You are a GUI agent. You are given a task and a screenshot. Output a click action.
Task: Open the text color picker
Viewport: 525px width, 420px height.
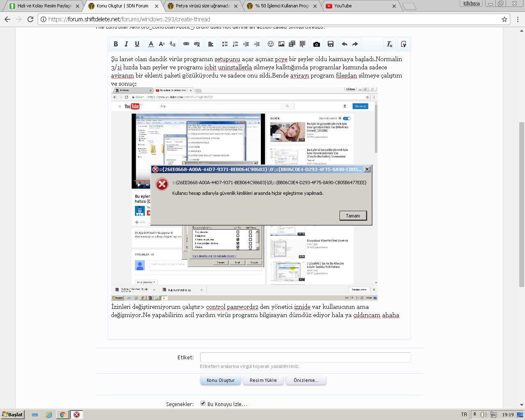pyautogui.click(x=151, y=44)
